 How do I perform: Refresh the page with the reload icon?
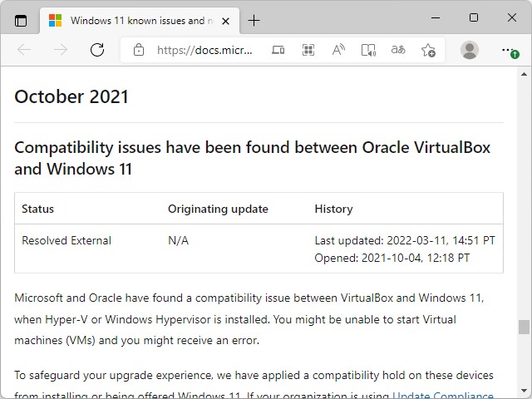97,50
